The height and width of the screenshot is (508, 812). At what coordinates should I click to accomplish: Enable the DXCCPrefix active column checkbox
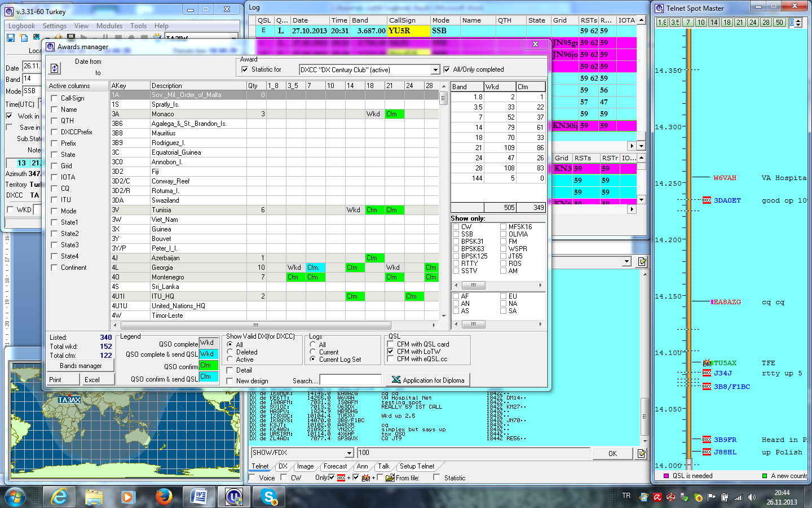coord(55,132)
